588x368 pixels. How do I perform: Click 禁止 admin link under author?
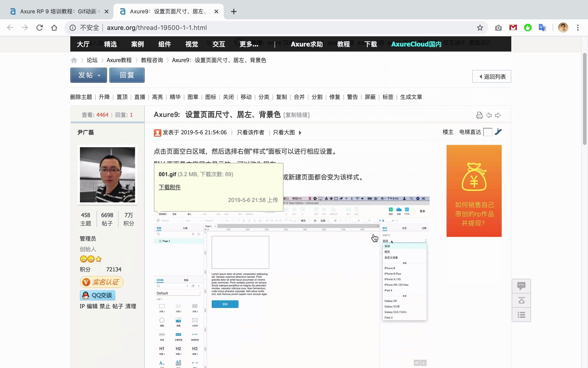[x=105, y=306]
